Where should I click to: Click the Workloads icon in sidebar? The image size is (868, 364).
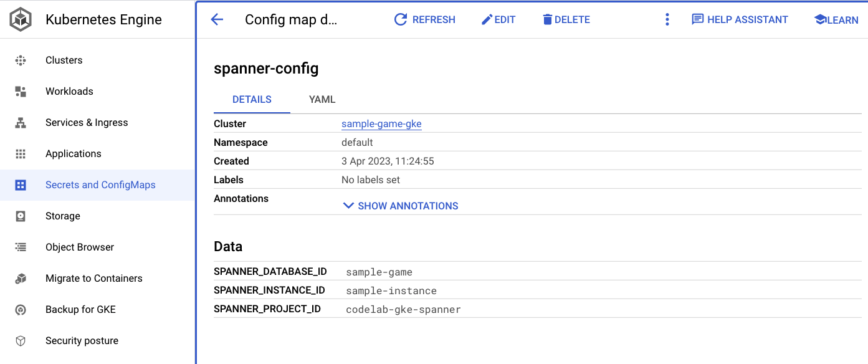(x=21, y=92)
